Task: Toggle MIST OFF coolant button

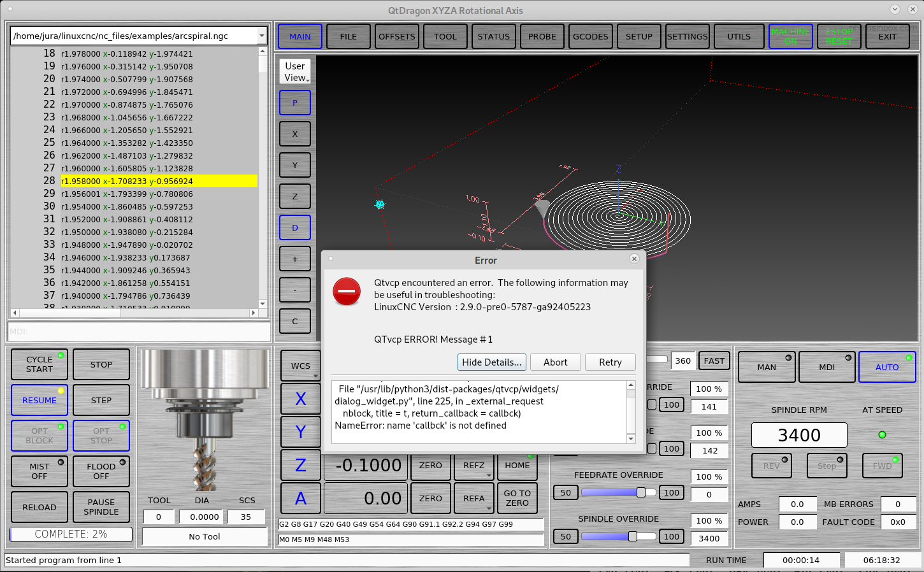Action: click(40, 471)
